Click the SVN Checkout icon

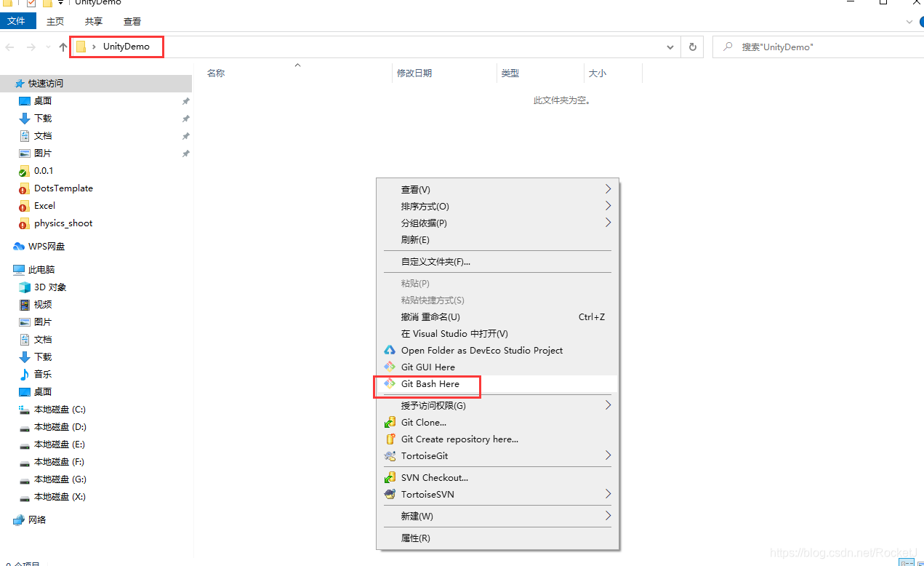(390, 477)
